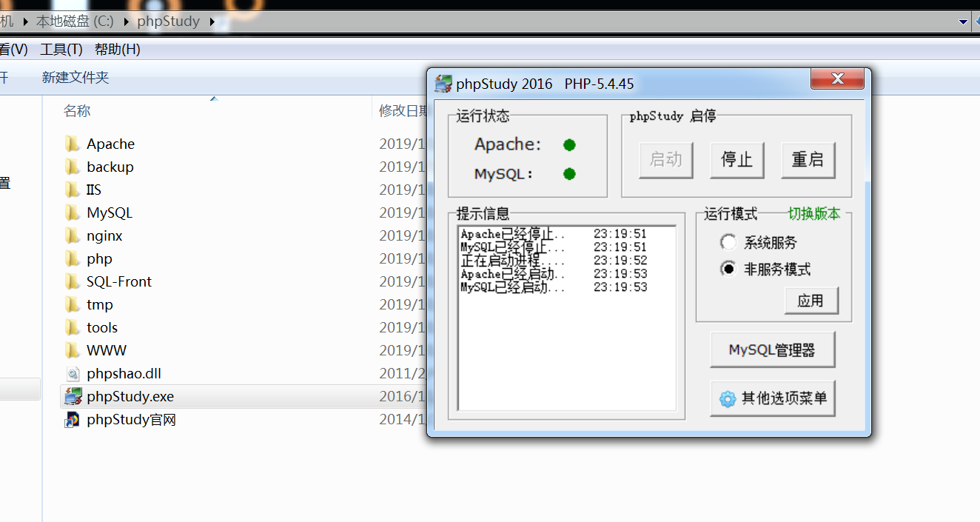Open the 工具(T) menu
Viewport: 980px width, 522px height.
click(61, 50)
